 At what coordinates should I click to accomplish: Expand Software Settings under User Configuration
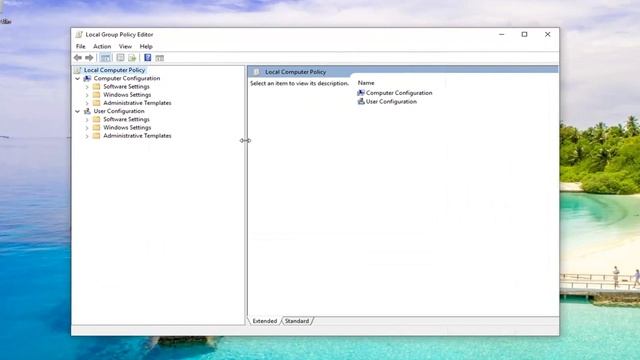tap(87, 120)
